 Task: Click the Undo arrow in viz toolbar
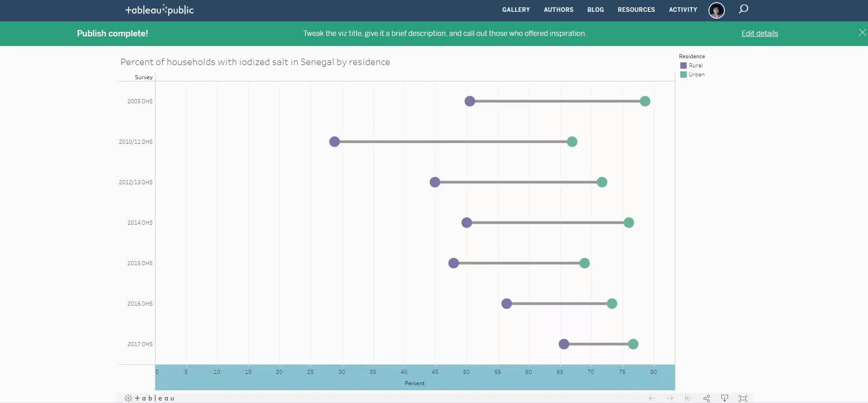[x=652, y=398]
